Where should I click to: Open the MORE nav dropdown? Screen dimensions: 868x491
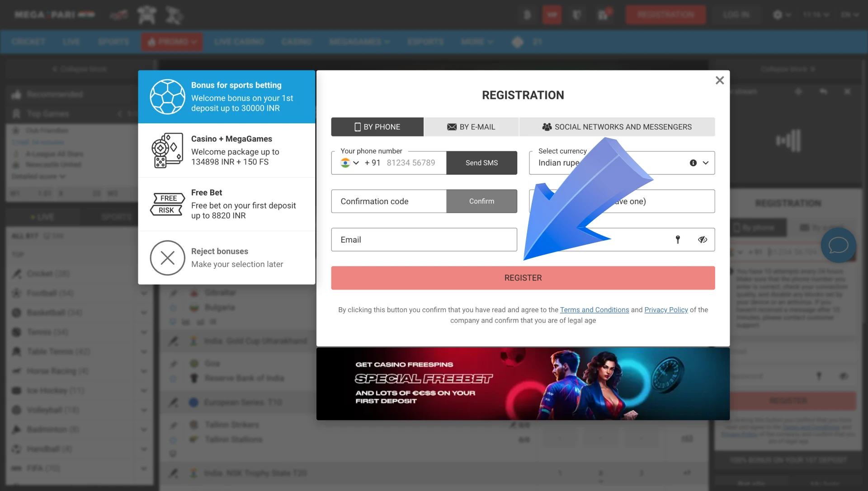[477, 42]
